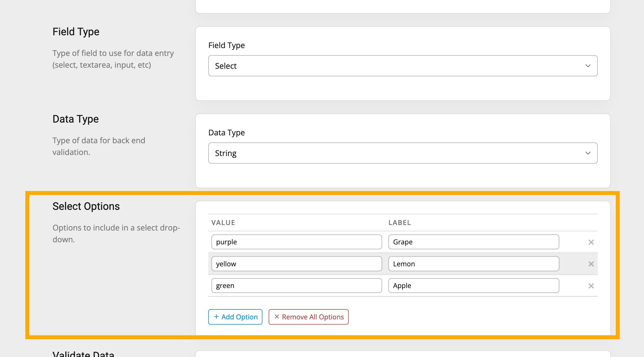Viewport: 644px width, 357px height.
Task: Click the Remove All Options button
Action: (x=308, y=316)
